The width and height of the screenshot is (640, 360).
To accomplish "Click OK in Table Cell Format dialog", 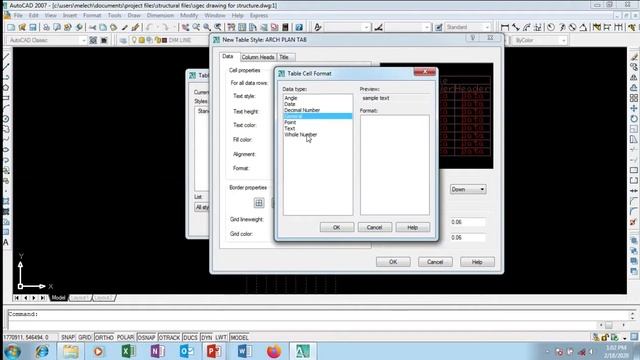I will pos(337,227).
